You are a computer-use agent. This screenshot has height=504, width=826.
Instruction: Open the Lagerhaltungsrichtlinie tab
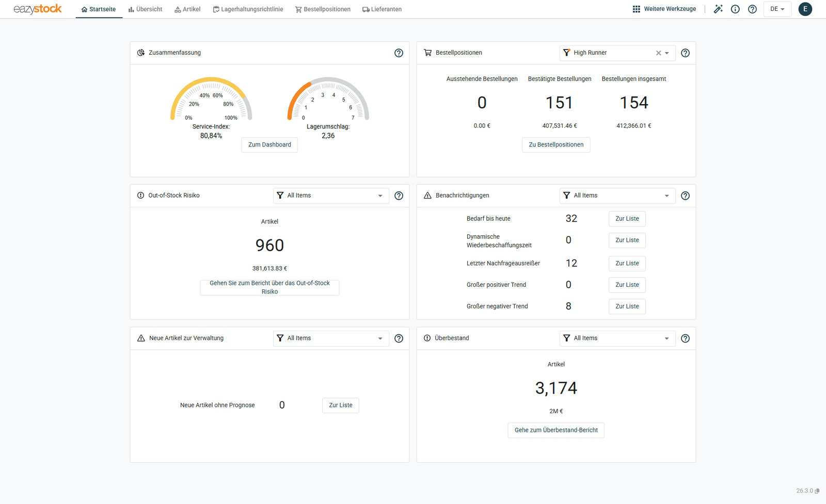[x=248, y=9]
